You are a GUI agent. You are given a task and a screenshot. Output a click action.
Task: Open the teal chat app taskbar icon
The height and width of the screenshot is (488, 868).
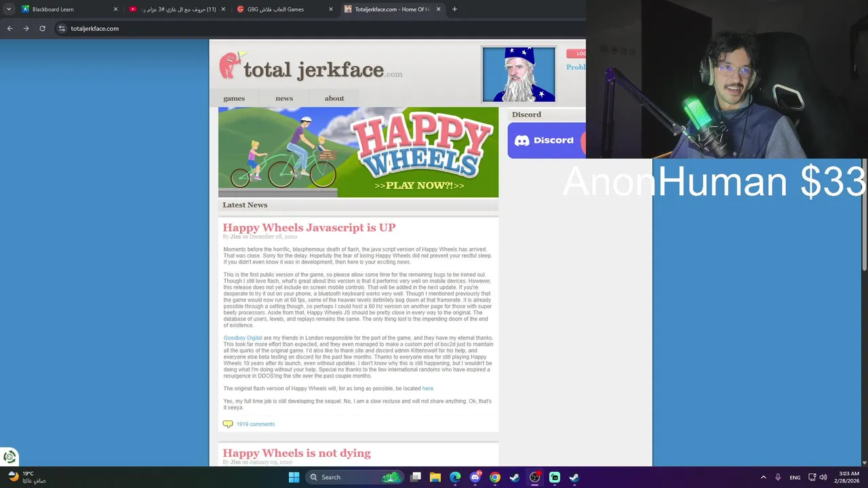pyautogui.click(x=554, y=477)
